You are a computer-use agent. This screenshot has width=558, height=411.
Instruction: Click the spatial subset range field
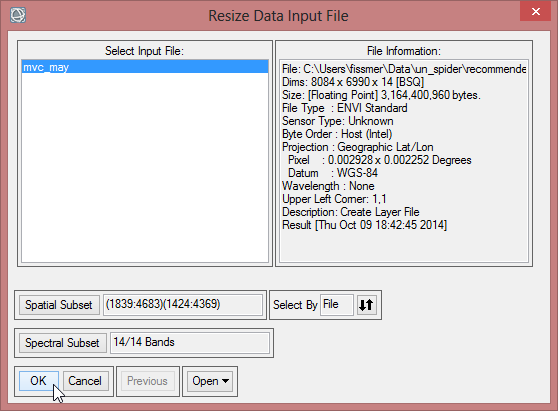click(183, 305)
